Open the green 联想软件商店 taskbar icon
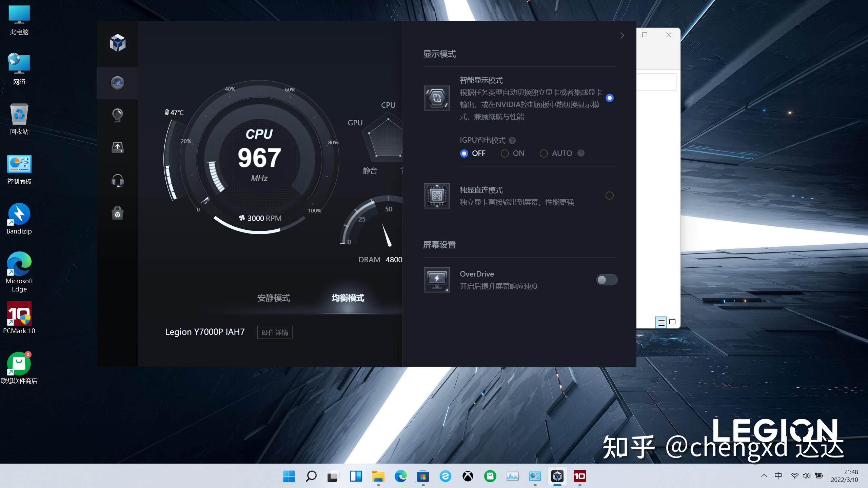 (x=490, y=476)
